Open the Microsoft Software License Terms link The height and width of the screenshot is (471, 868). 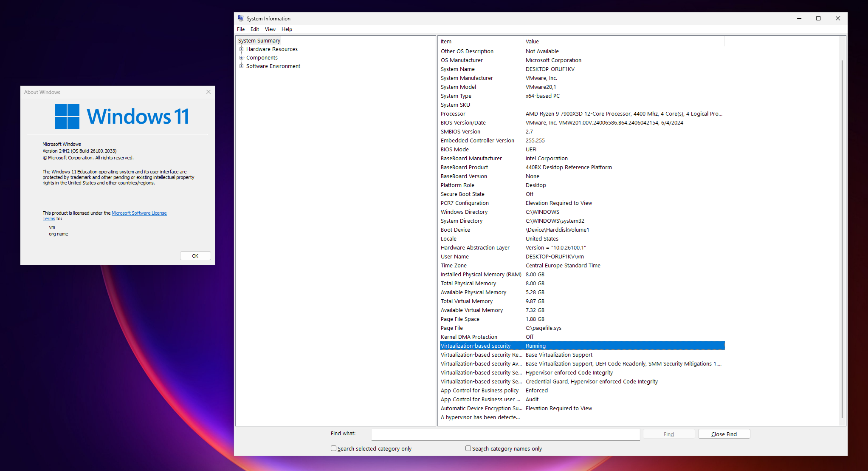(x=139, y=213)
